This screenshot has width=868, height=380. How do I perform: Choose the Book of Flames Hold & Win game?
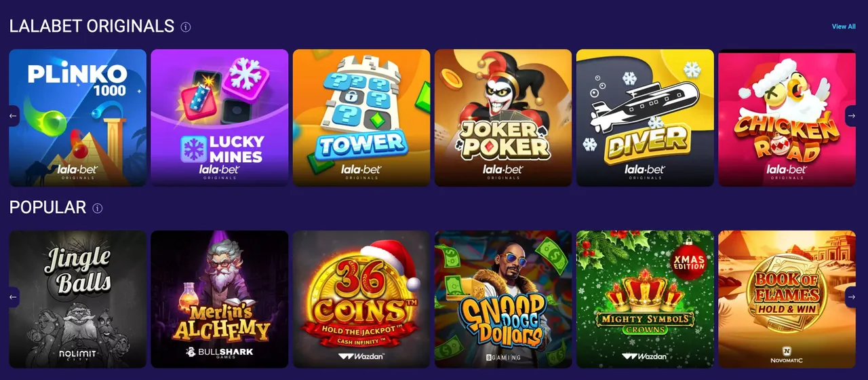coord(787,299)
